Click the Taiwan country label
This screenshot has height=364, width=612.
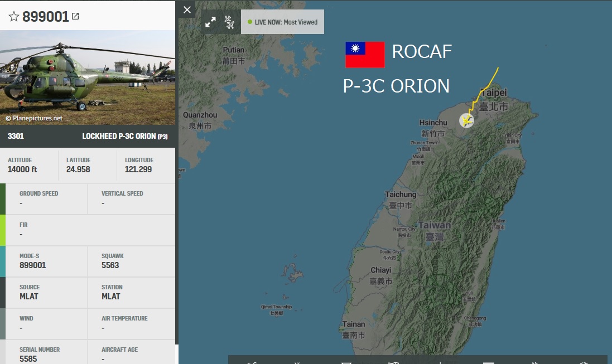point(435,225)
